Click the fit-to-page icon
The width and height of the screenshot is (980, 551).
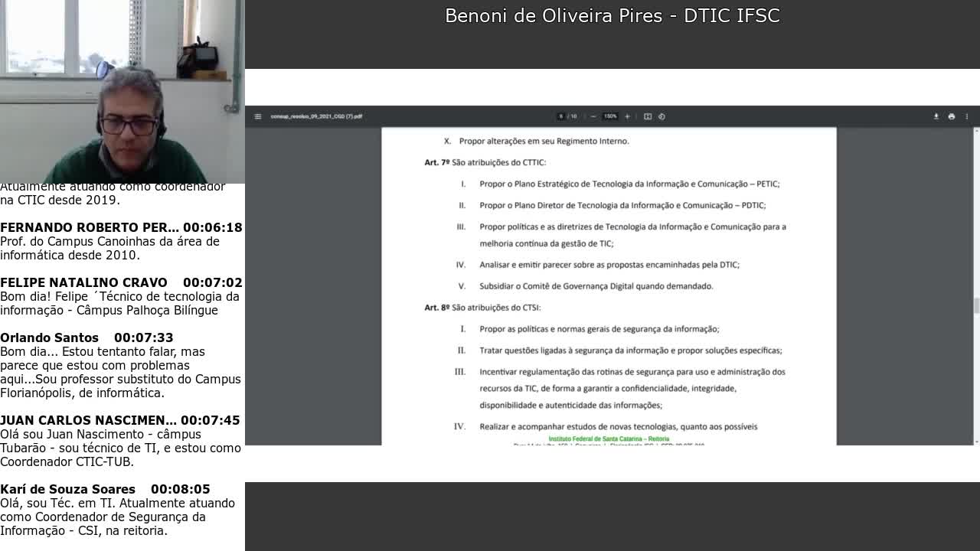pos(648,116)
